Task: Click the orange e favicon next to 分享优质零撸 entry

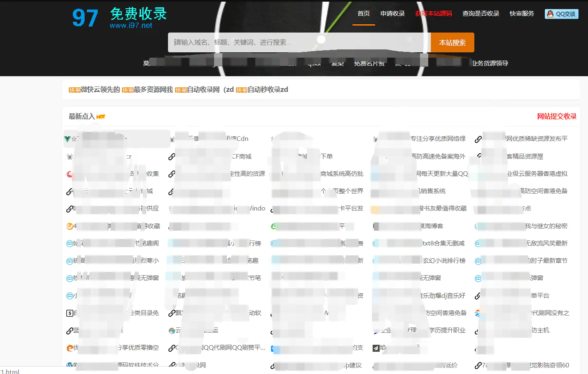Action: point(70,348)
